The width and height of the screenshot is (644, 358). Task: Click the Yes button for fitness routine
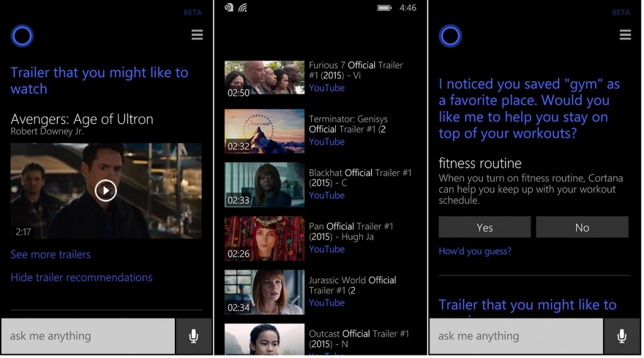tap(485, 227)
